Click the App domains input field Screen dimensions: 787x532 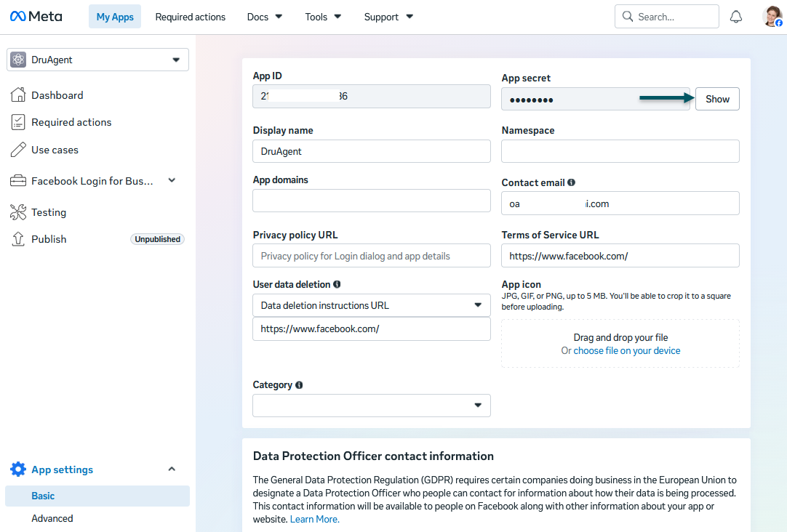372,201
